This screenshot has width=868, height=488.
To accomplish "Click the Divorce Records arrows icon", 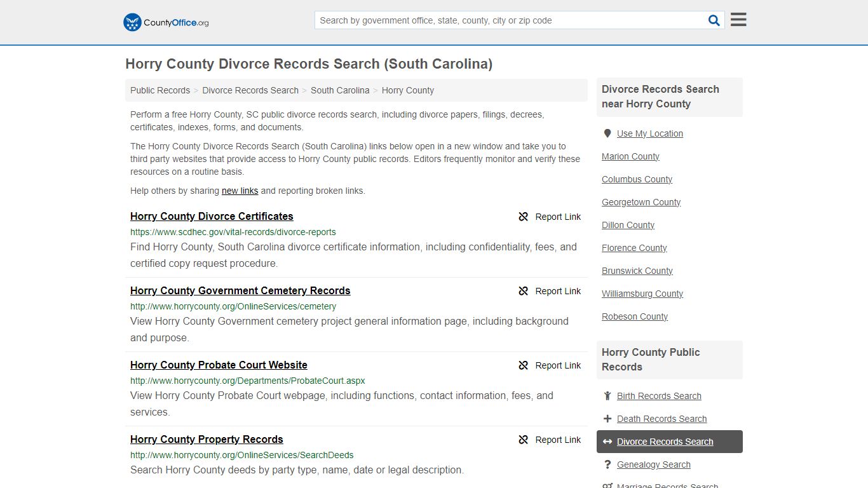I will click(x=607, y=442).
